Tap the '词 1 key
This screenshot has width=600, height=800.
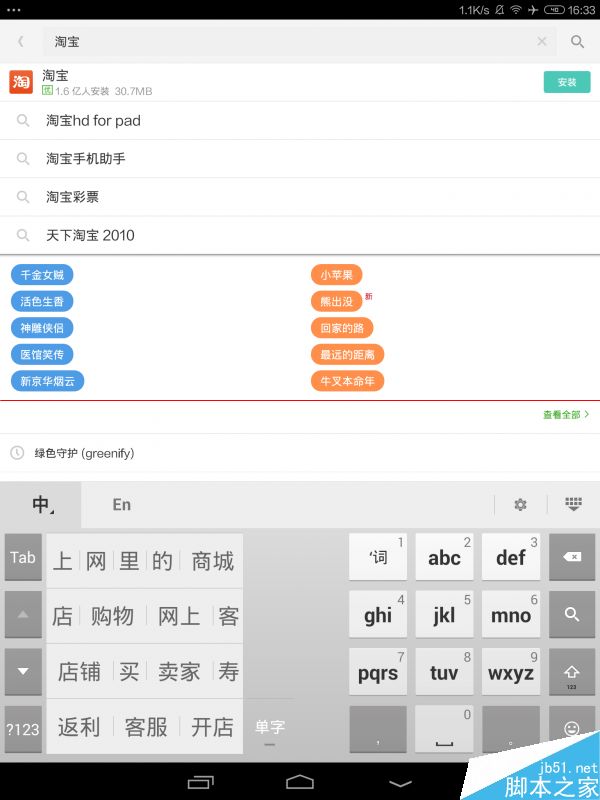[x=378, y=557]
